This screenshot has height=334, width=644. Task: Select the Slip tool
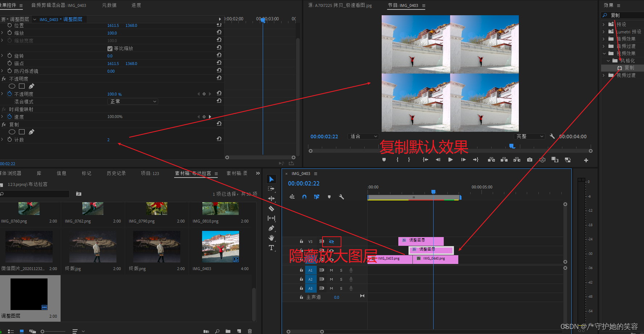pyautogui.click(x=271, y=218)
